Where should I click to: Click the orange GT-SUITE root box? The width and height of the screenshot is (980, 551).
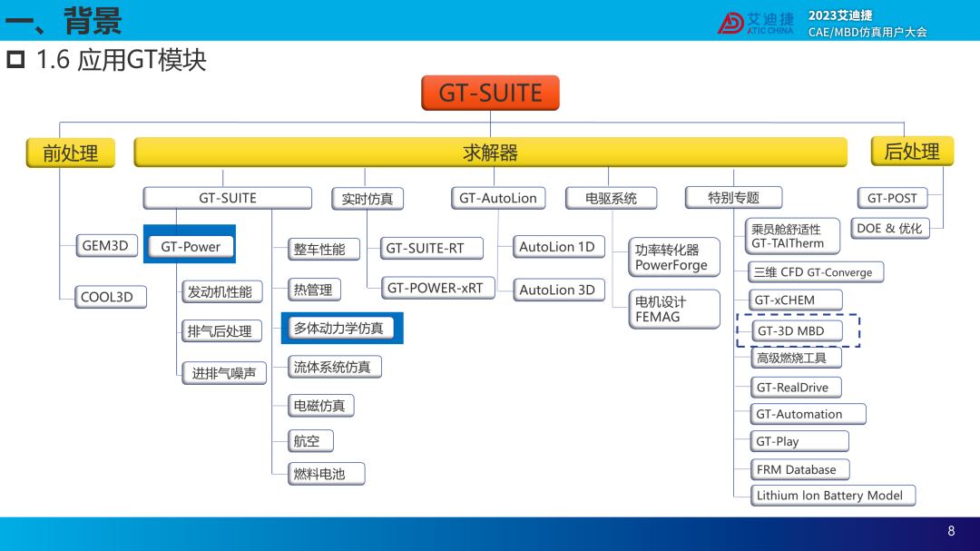490,93
